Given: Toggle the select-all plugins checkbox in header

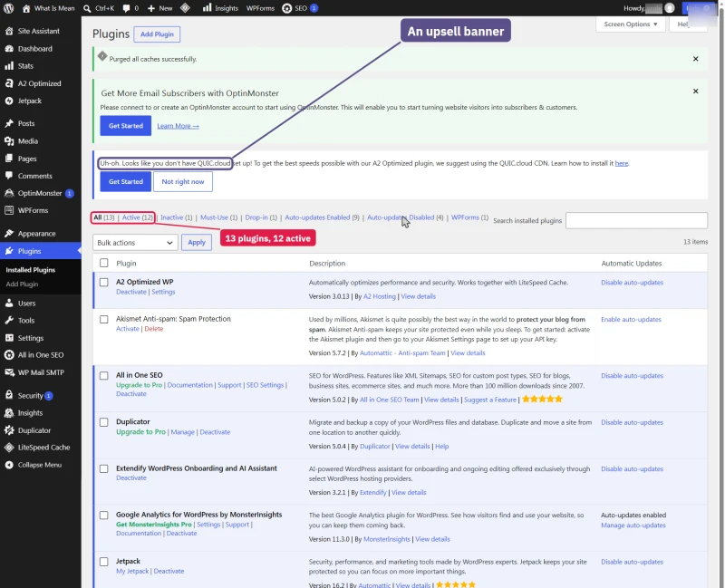Looking at the screenshot, I should pos(104,263).
